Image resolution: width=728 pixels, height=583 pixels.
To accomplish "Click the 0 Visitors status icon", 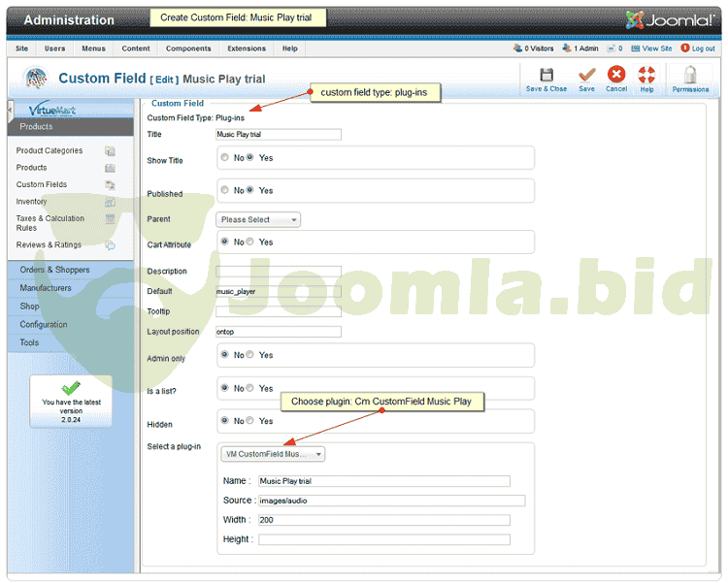I will point(517,48).
